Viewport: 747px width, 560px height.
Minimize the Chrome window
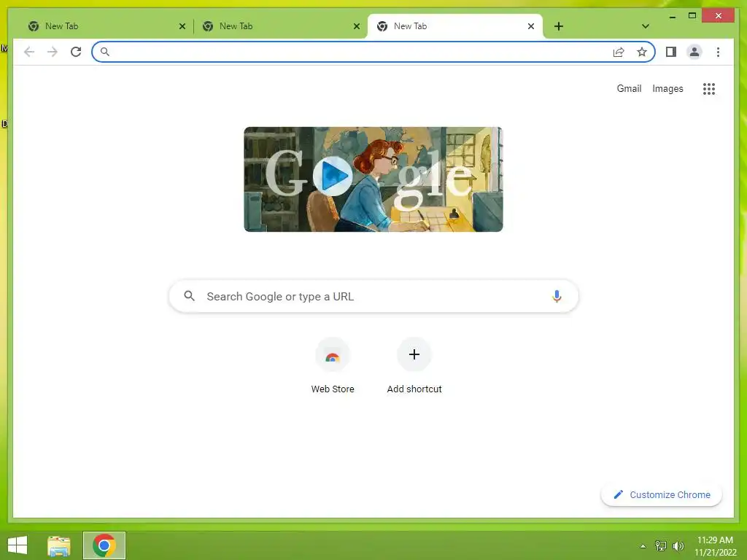[672, 16]
